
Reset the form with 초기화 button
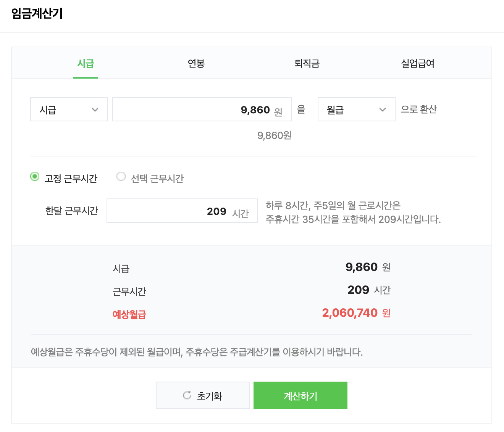(203, 395)
